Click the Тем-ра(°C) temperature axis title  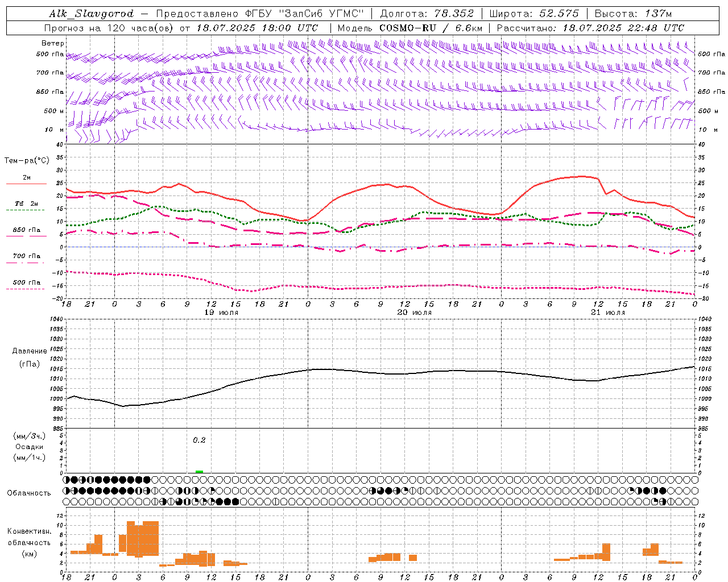(27, 161)
